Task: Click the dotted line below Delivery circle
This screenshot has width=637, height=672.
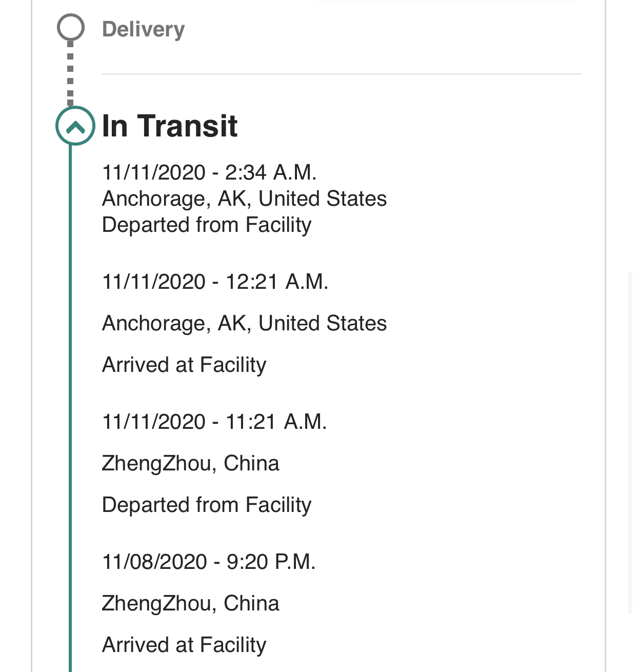Action: click(x=70, y=74)
